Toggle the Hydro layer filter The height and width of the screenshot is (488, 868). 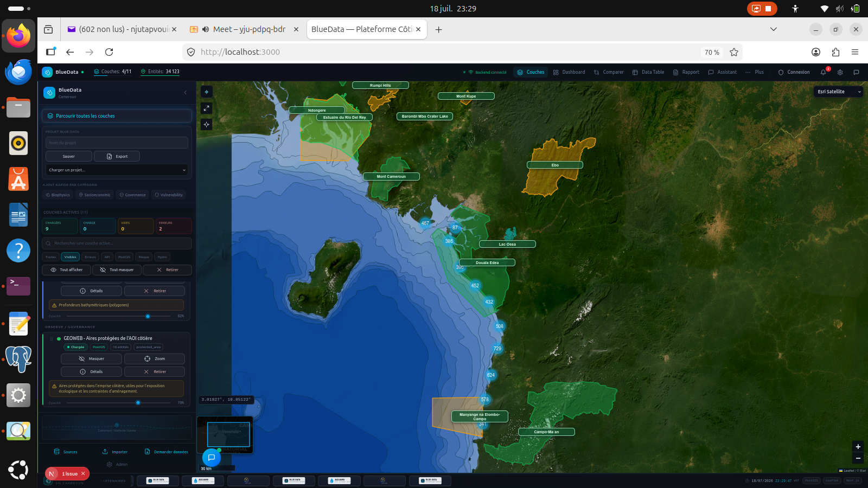[162, 257]
